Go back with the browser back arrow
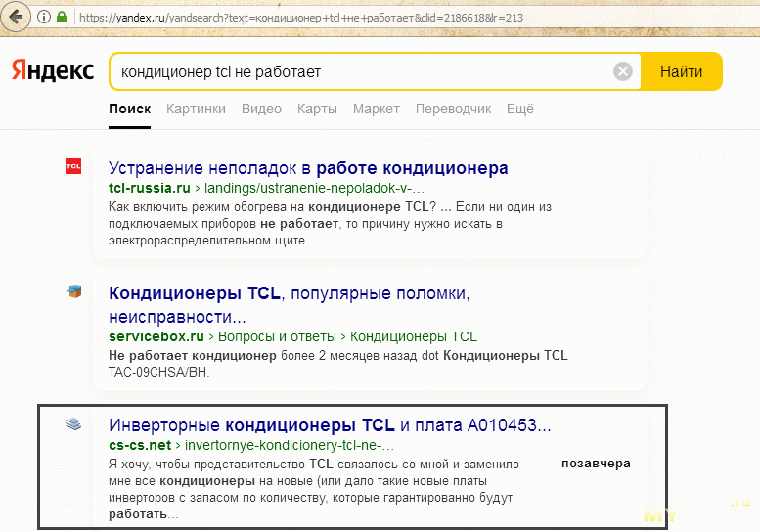The image size is (760, 532). pos(16,18)
